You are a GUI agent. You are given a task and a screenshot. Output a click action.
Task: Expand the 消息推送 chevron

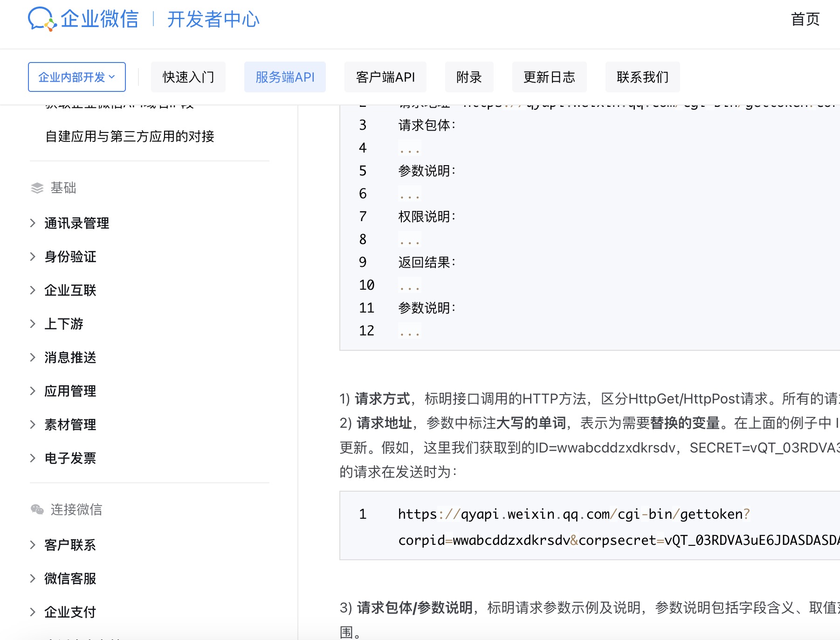coord(33,357)
